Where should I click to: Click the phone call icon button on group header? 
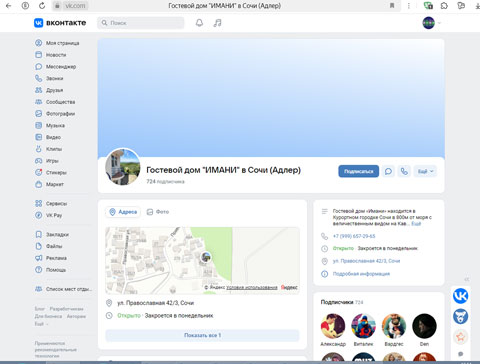tap(404, 171)
